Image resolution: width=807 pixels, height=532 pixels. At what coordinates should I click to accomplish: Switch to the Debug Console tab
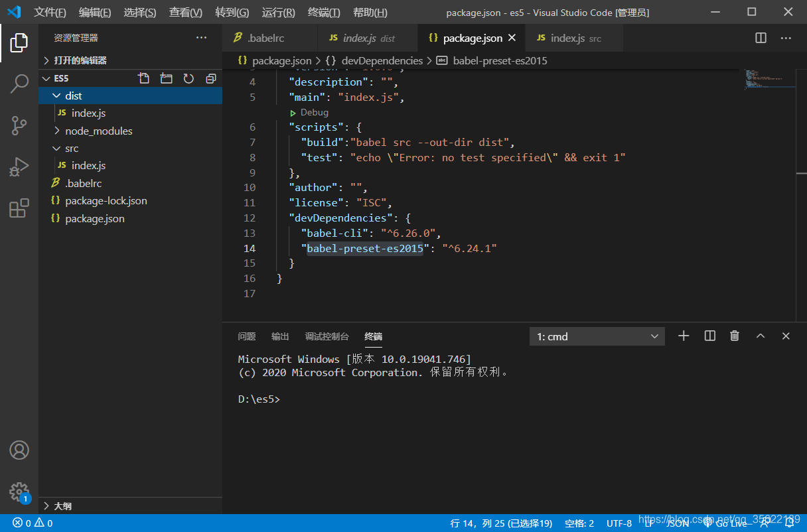(x=327, y=336)
